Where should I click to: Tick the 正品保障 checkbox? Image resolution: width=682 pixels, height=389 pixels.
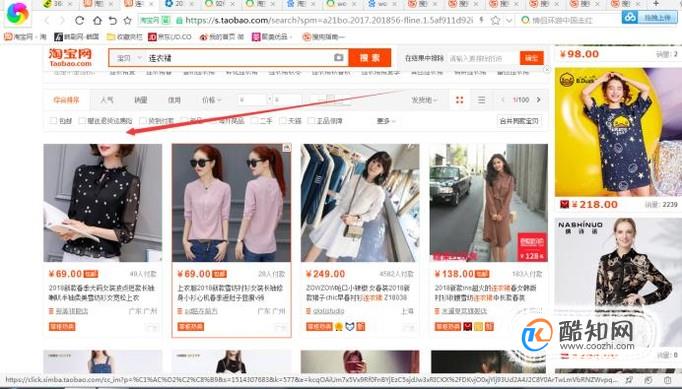311,121
